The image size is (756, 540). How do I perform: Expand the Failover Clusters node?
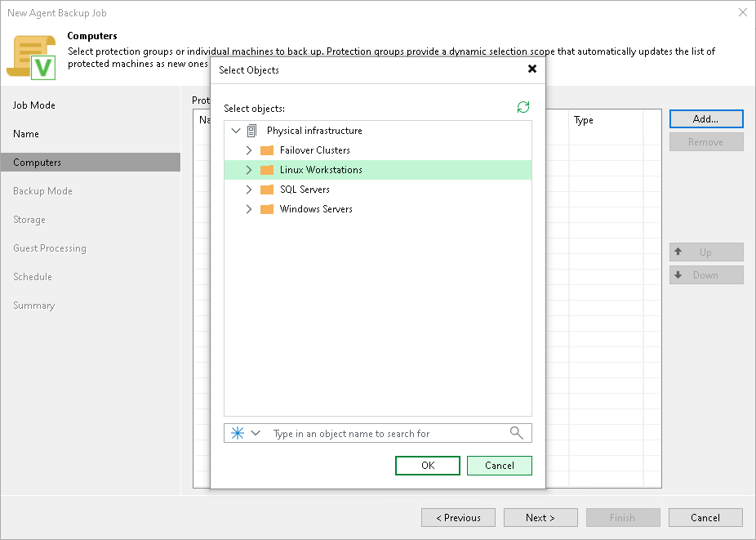tap(249, 150)
